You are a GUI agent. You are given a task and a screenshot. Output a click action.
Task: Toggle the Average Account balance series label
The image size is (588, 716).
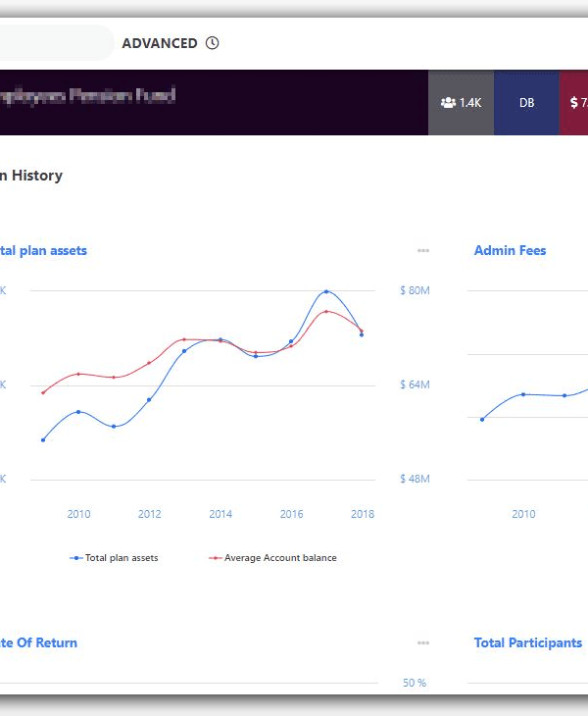[280, 558]
